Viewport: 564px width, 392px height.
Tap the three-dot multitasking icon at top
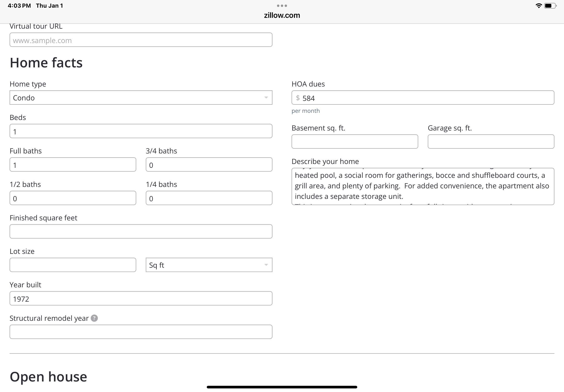click(282, 6)
